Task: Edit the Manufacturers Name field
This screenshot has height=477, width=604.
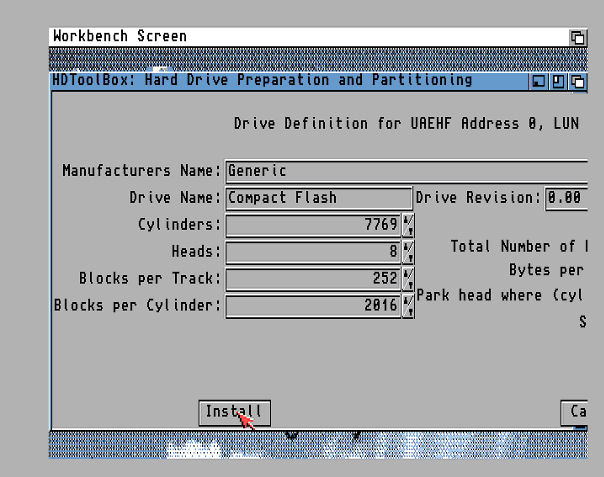Action: pos(406,171)
